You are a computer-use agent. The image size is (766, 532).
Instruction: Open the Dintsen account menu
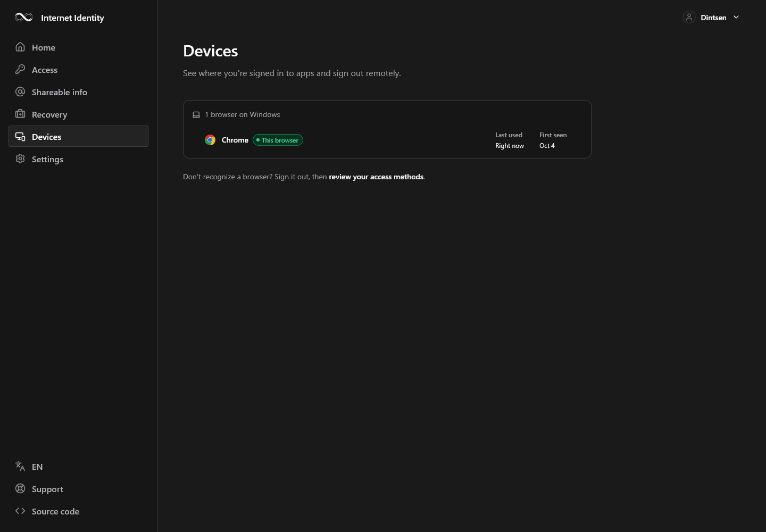point(711,17)
